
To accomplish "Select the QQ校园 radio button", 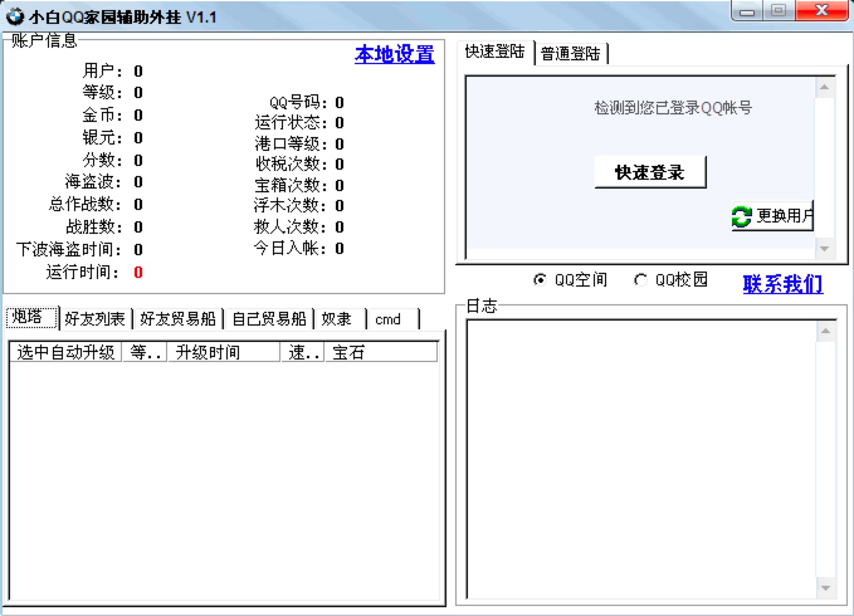I will point(641,280).
